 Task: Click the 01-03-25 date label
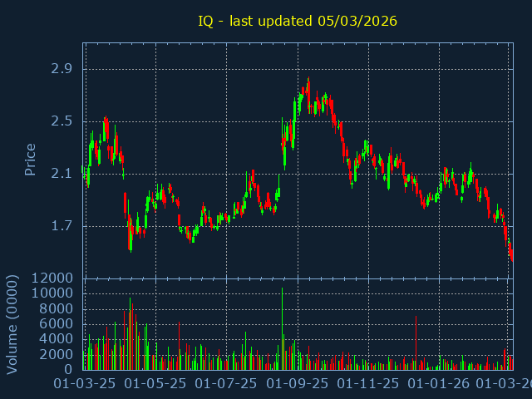(x=85, y=384)
